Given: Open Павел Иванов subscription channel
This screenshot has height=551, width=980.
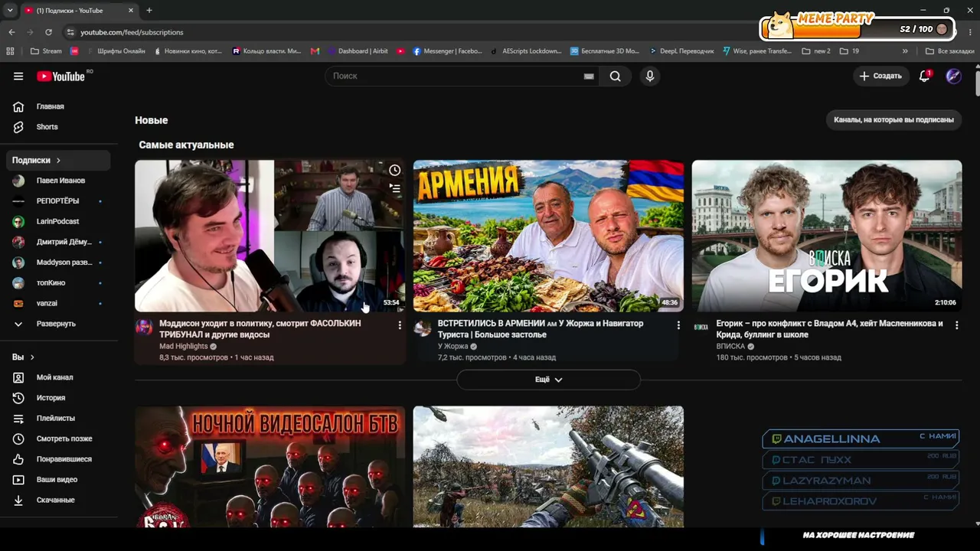Looking at the screenshot, I should (x=58, y=181).
